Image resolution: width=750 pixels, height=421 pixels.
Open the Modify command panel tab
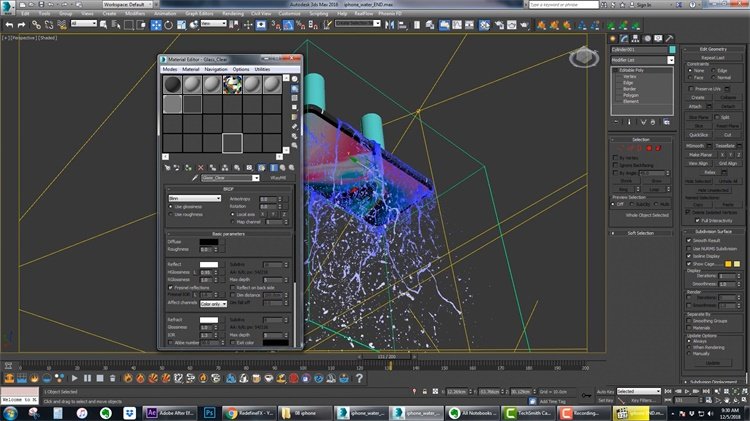pyautogui.click(x=624, y=39)
